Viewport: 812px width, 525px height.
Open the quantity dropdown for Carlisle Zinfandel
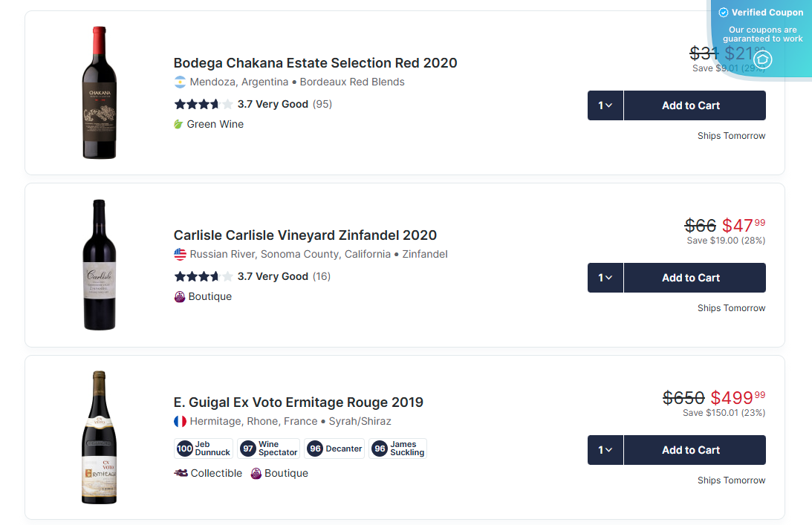click(605, 278)
